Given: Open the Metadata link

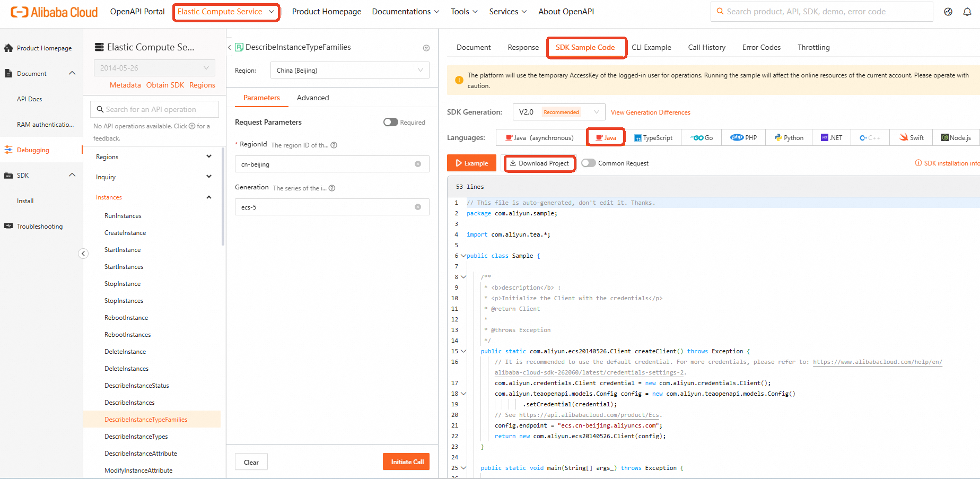Looking at the screenshot, I should click(125, 85).
